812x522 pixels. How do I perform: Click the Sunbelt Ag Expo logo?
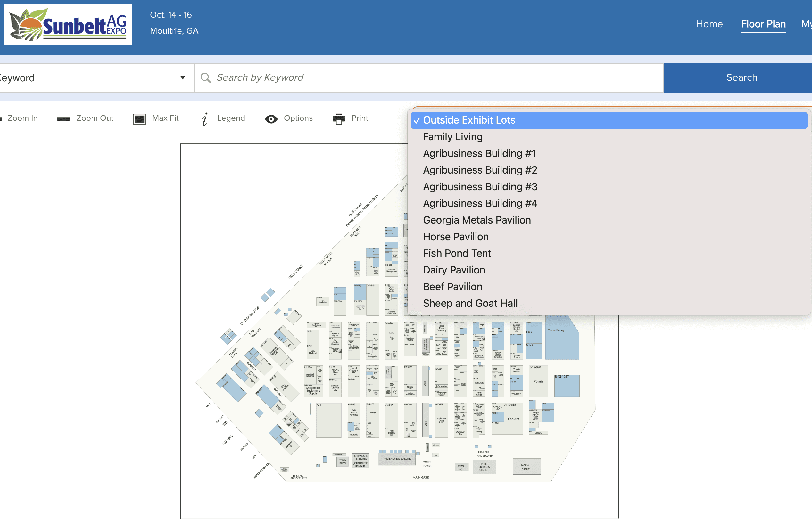68,24
